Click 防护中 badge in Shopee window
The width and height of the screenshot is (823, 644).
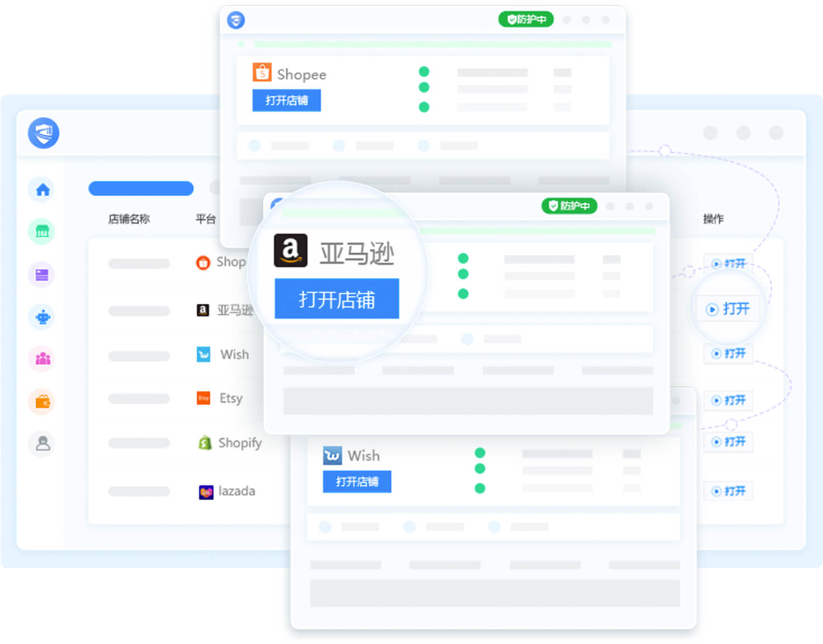[526, 20]
